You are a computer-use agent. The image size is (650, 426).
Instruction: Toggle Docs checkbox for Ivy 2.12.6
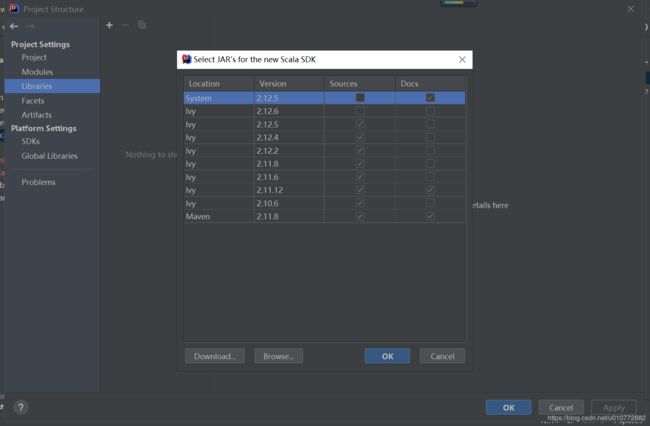point(430,111)
